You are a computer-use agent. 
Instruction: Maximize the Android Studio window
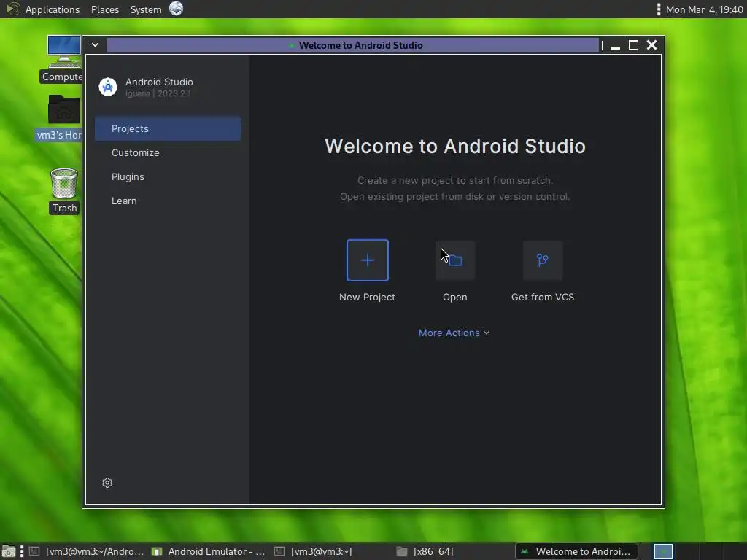pyautogui.click(x=634, y=45)
